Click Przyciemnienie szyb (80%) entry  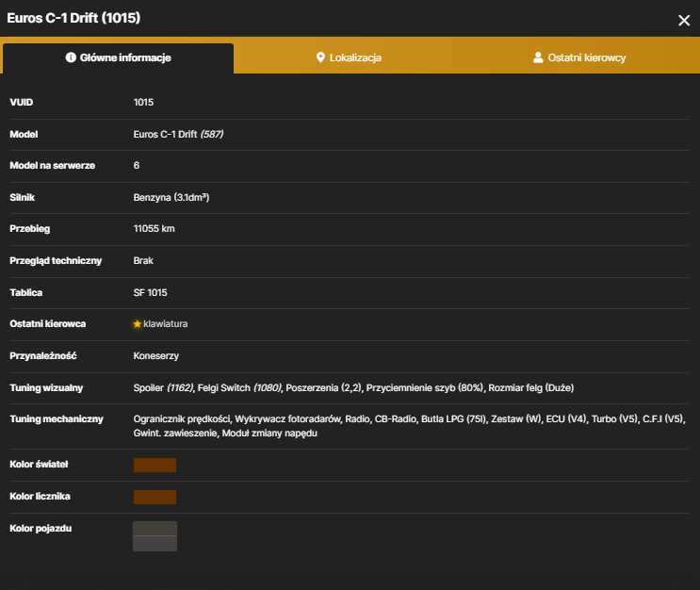tap(425, 387)
